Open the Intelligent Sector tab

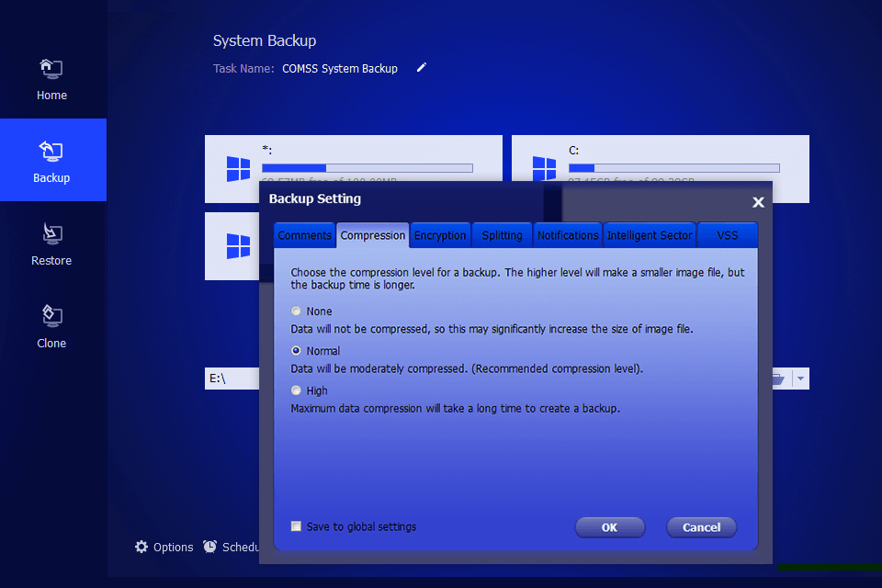pos(650,235)
